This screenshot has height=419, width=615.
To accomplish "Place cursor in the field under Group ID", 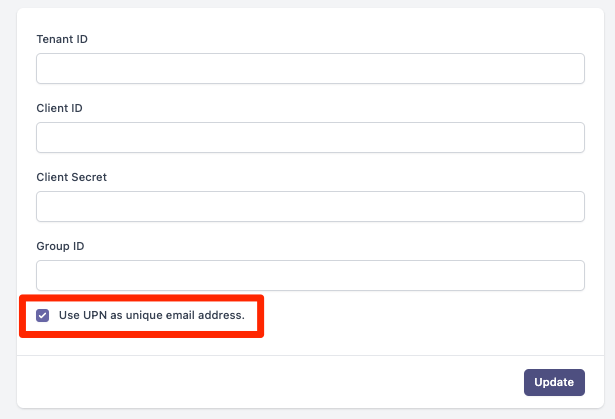I will 310,275.
